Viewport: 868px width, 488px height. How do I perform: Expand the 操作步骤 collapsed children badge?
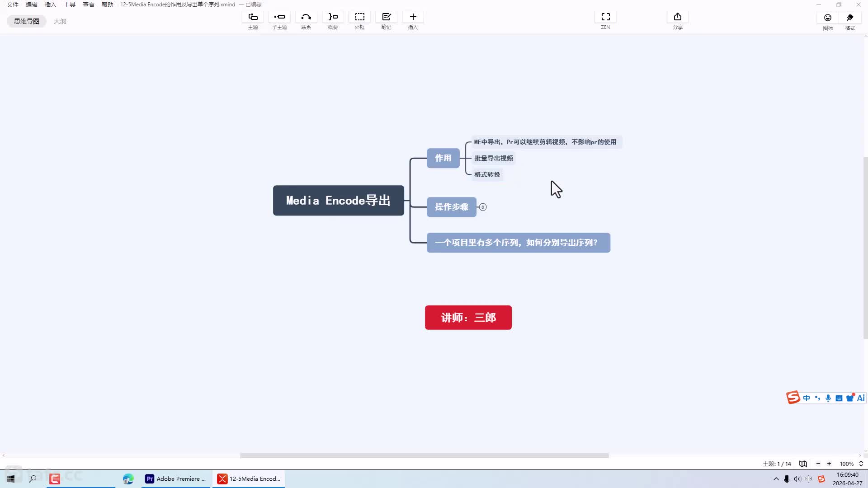(x=483, y=207)
